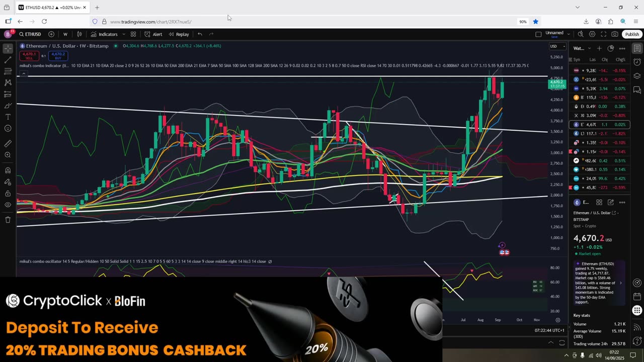Viewport: 644px width, 362px height.
Task: Open the candlestick chart type menu
Action: coord(79,34)
